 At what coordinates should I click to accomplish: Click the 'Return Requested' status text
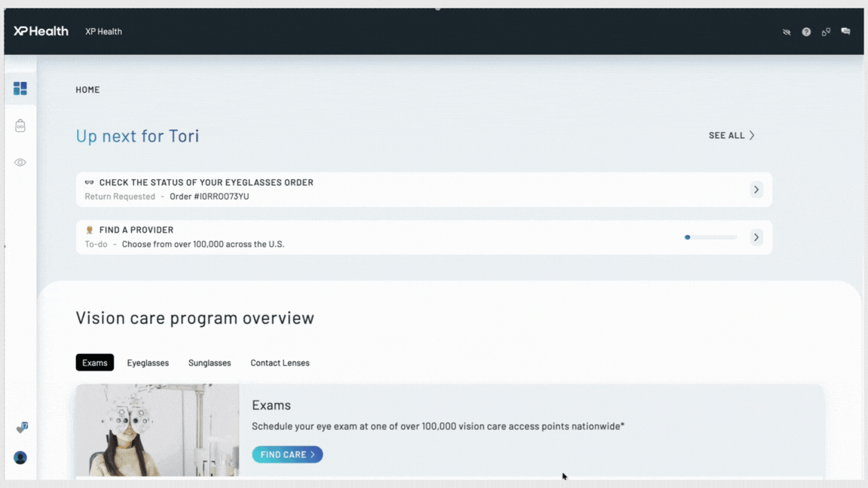click(x=120, y=197)
